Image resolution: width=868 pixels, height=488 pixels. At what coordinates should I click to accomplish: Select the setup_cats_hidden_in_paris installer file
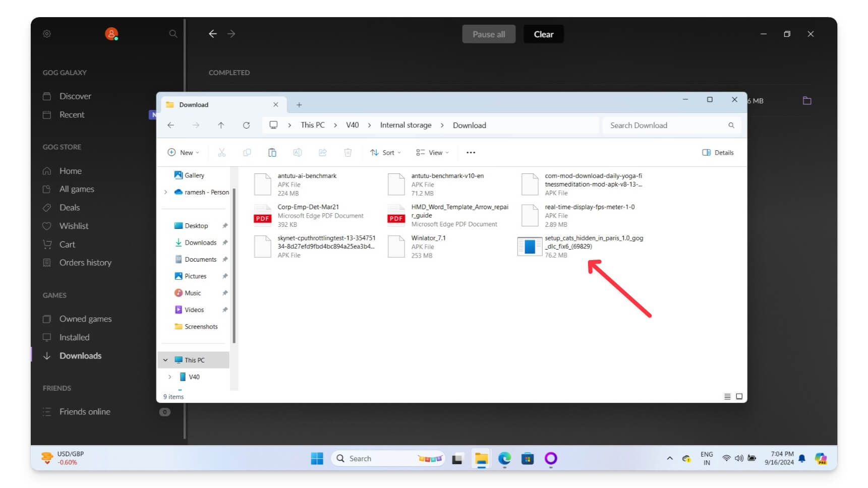(582, 247)
